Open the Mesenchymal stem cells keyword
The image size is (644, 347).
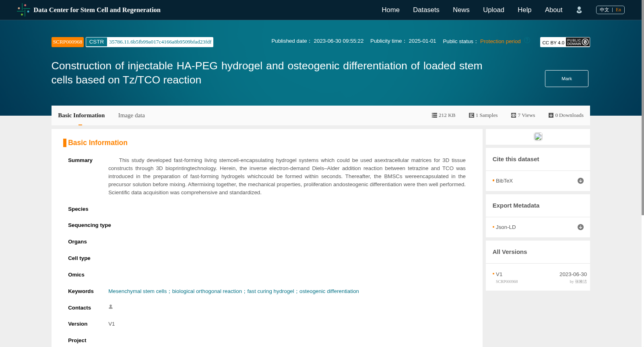(137, 291)
